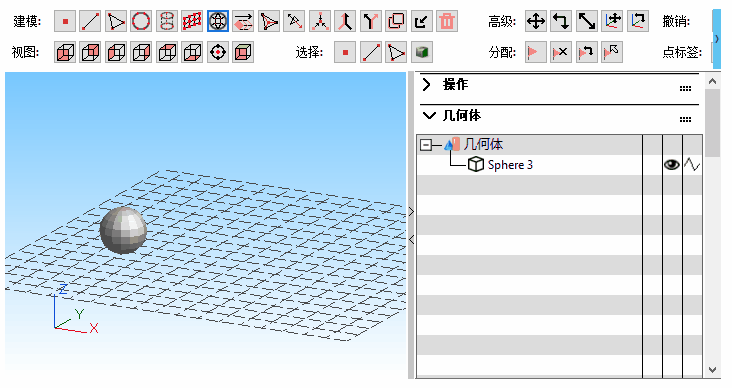Click the advanced rotate bent arrows tool
Image resolution: width=732 pixels, height=388 pixels.
[561, 21]
